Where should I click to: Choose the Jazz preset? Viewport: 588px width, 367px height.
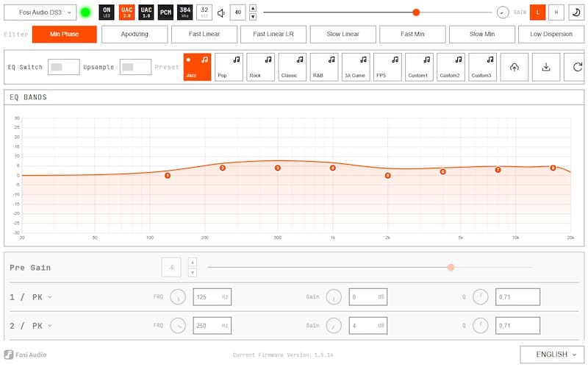197,67
